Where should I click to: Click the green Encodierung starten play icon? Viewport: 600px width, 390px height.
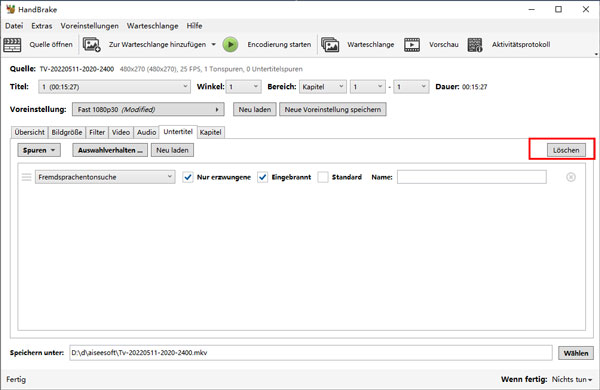click(x=230, y=45)
